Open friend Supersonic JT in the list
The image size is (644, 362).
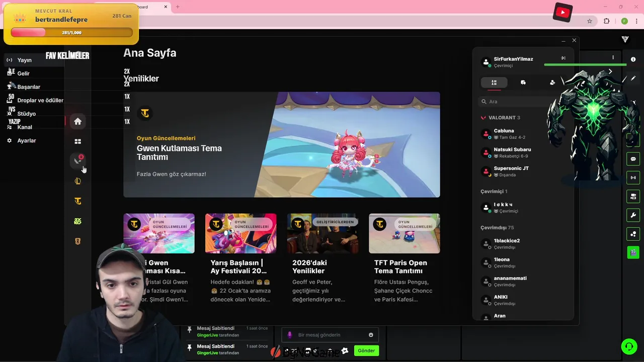click(x=523, y=171)
